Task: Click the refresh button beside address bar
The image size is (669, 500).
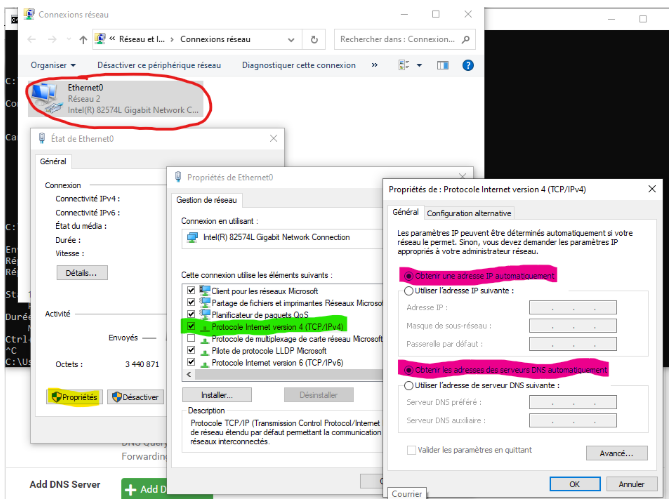Action: (314, 40)
